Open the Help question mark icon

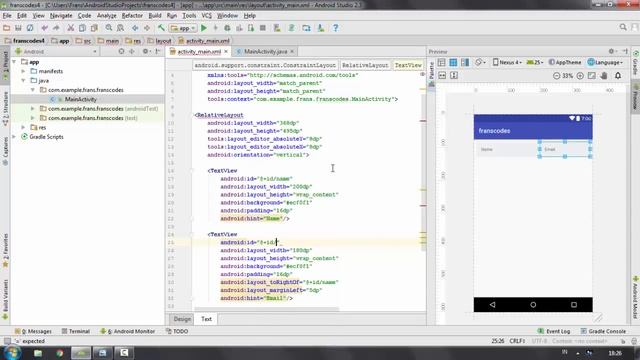click(x=336, y=28)
